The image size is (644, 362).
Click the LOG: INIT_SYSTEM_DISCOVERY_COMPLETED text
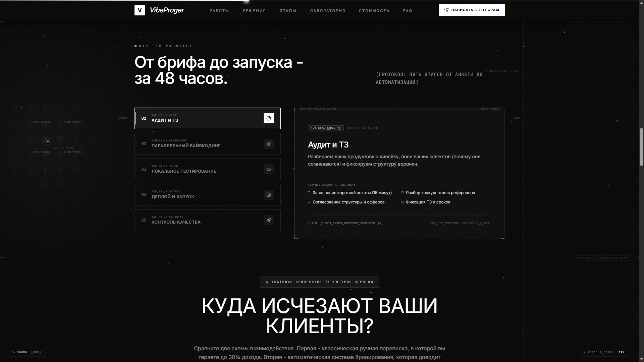[x=347, y=223]
